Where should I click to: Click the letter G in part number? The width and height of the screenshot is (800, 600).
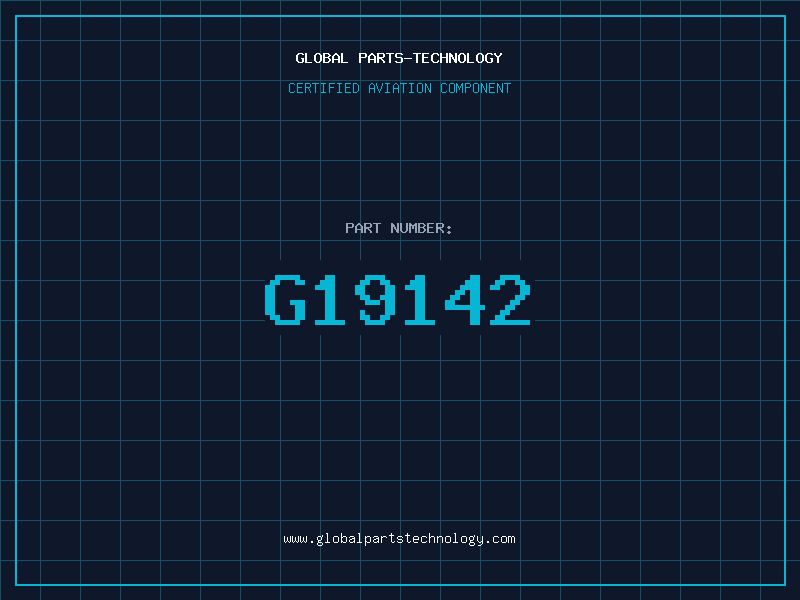pyautogui.click(x=286, y=299)
